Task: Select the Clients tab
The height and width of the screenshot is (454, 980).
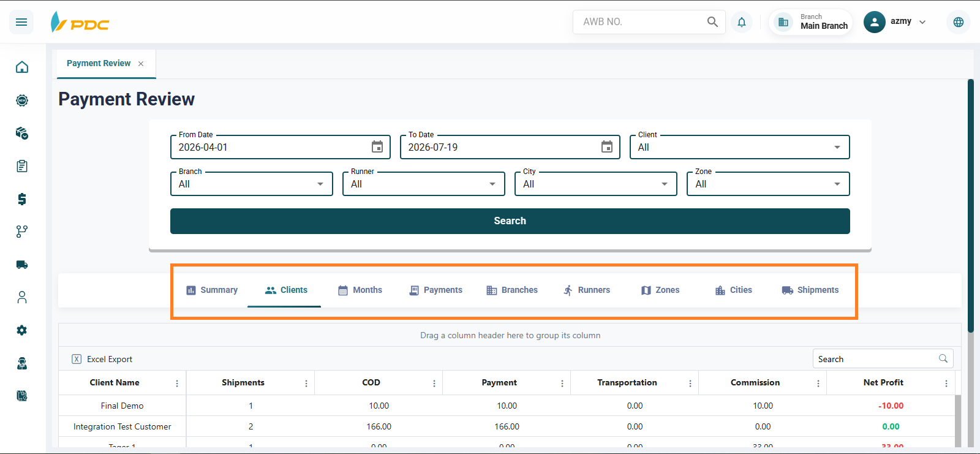Action: (285, 290)
